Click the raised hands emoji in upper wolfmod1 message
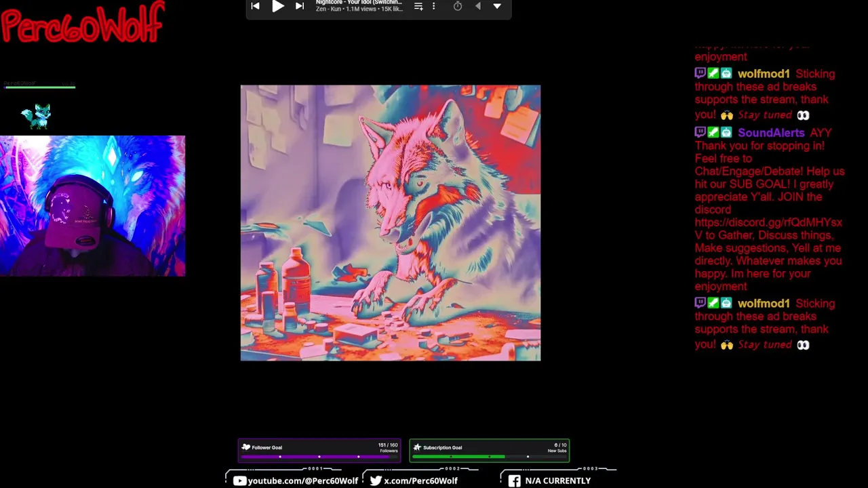Viewport: 868px width, 488px height. 727,115
